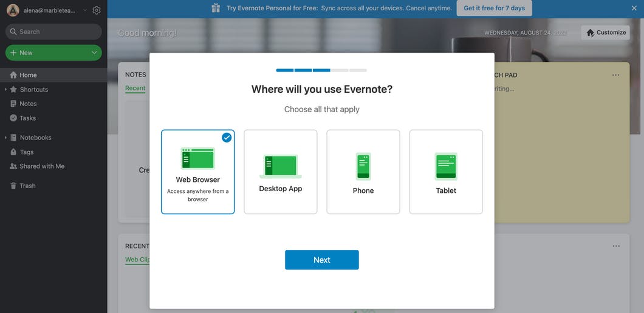
Task: Go to Home in the sidebar
Action: (x=53, y=75)
